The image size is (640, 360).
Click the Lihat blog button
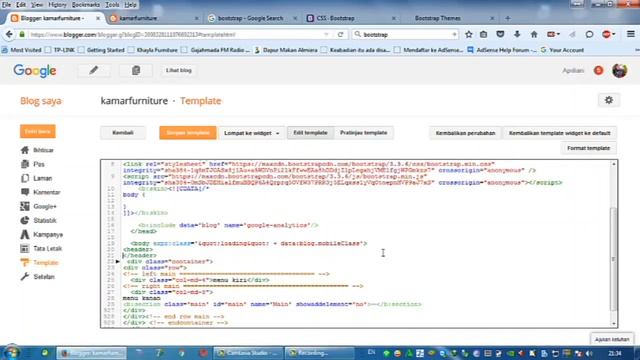pyautogui.click(x=178, y=70)
